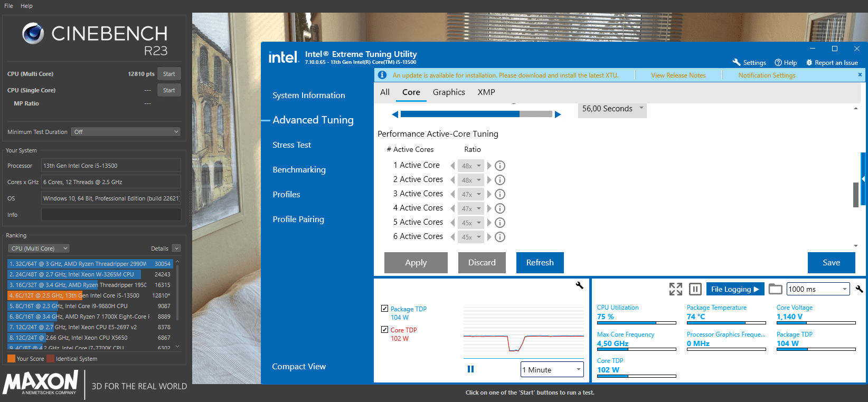
Task: Click the Apply button
Action: (x=416, y=262)
